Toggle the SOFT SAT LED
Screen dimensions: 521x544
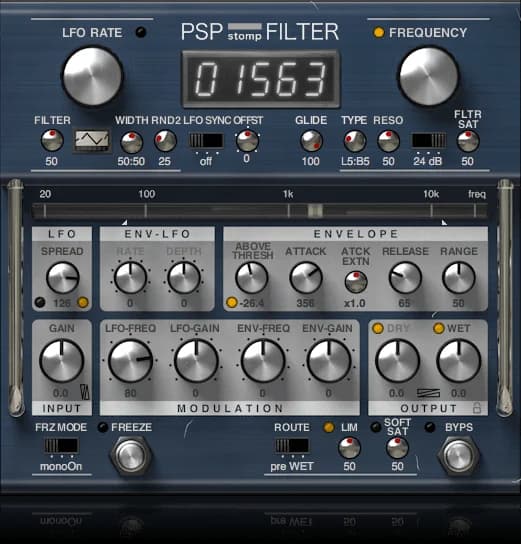[376, 427]
